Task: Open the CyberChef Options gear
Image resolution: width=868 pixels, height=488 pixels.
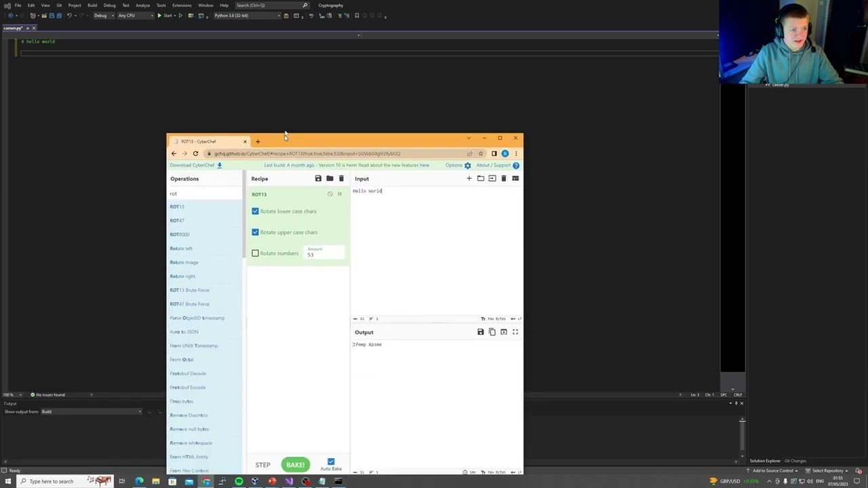Action: click(x=467, y=165)
